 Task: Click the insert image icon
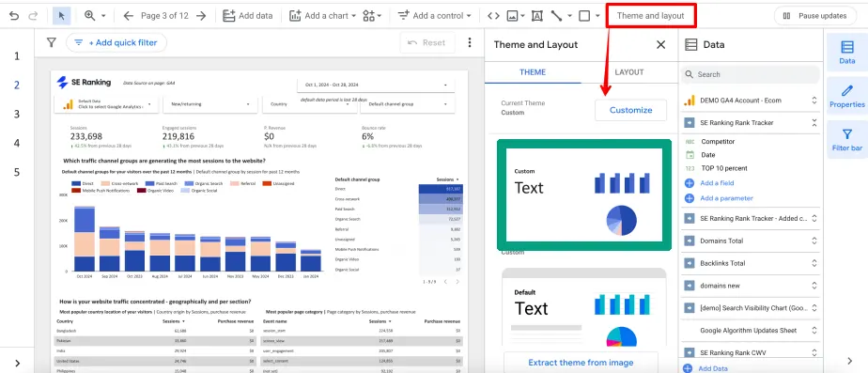point(513,16)
